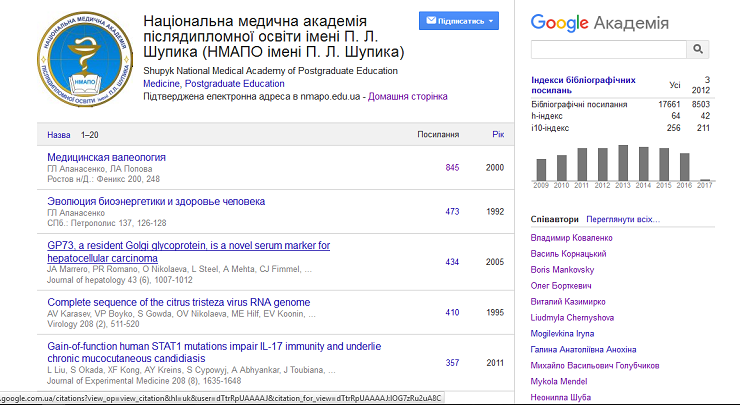Open citation count 845
The width and height of the screenshot is (740, 405).
point(452,168)
